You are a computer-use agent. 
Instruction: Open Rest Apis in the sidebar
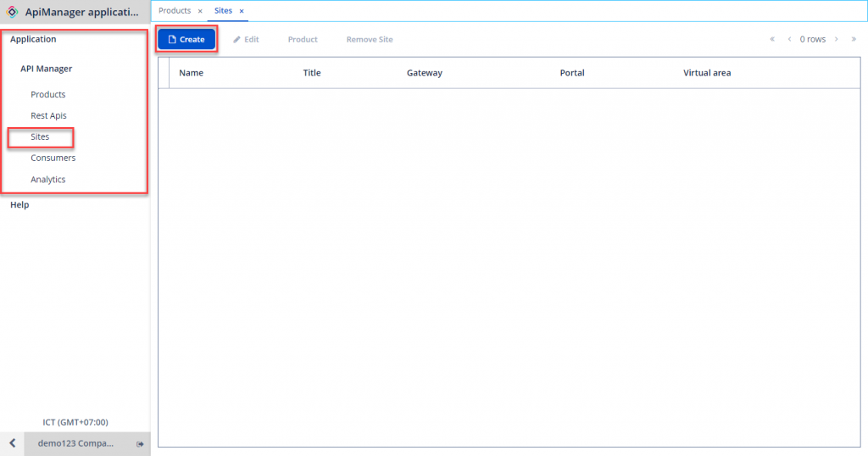point(48,115)
